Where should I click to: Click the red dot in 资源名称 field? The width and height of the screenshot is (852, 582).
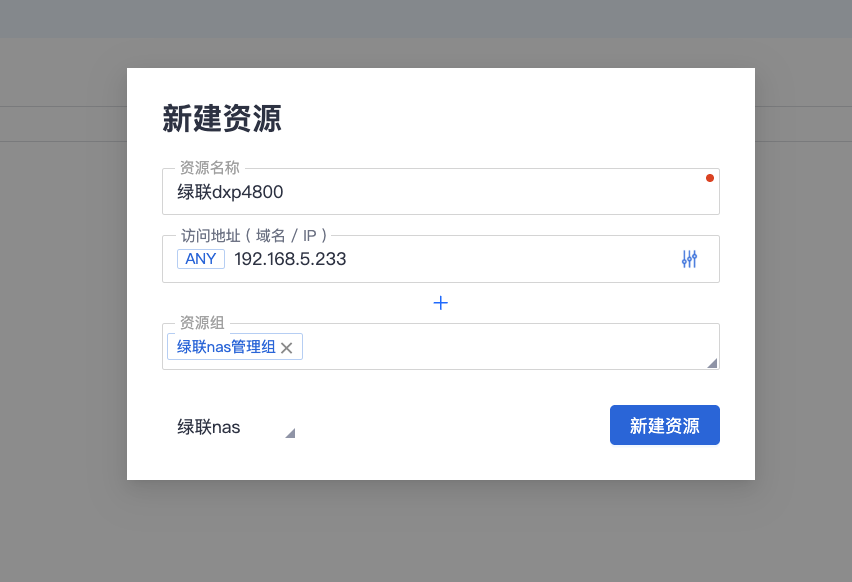710,178
